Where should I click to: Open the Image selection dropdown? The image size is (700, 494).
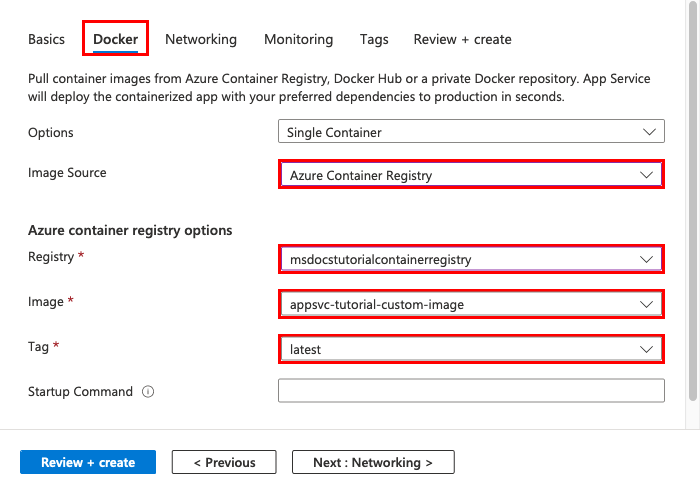click(x=645, y=304)
